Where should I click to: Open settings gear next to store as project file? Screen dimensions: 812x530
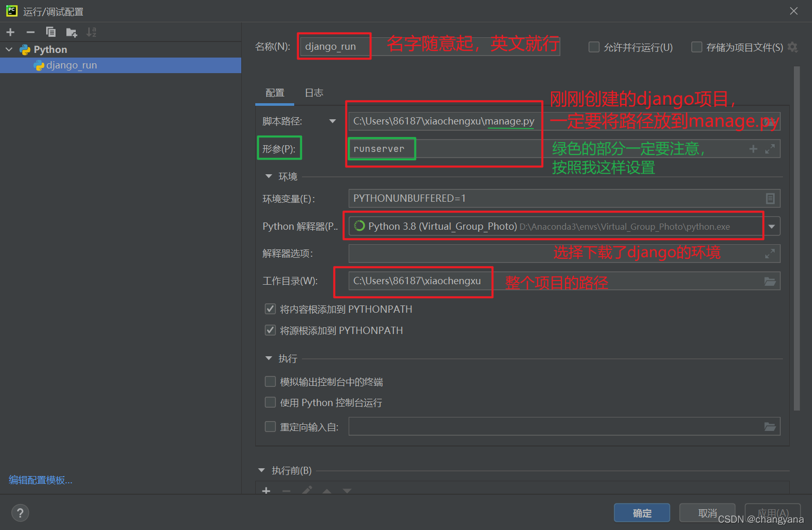pyautogui.click(x=792, y=47)
